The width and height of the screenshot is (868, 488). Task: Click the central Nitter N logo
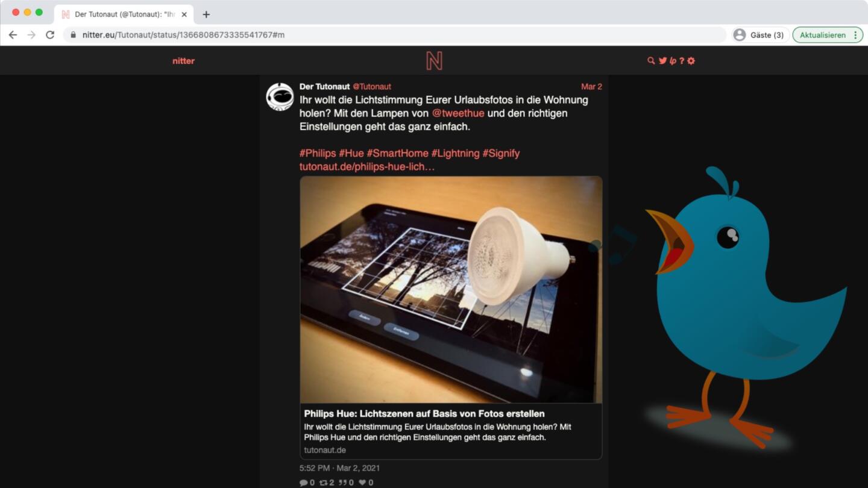click(x=434, y=61)
